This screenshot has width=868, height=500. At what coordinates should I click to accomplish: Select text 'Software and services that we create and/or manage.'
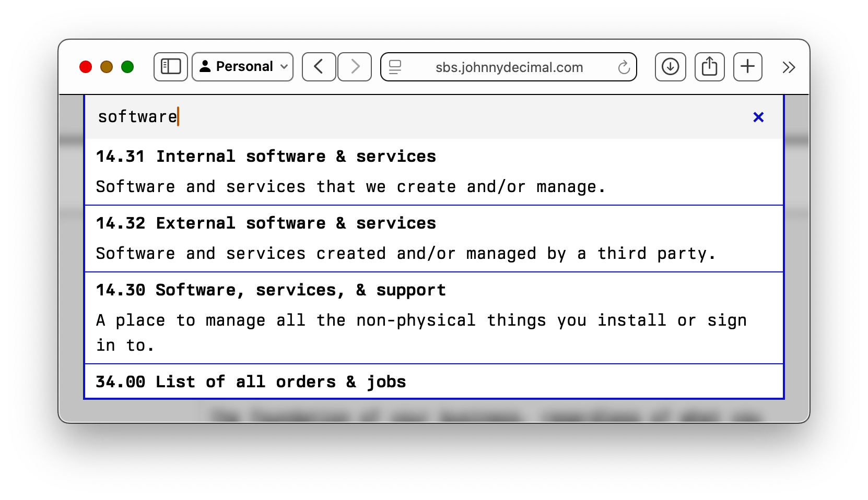[351, 187]
